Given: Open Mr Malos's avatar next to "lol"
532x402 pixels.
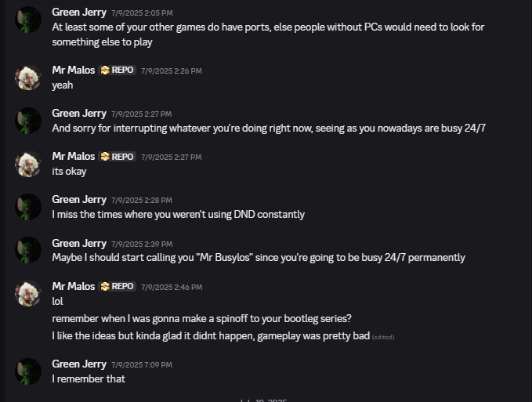Looking at the screenshot, I should tap(29, 293).
